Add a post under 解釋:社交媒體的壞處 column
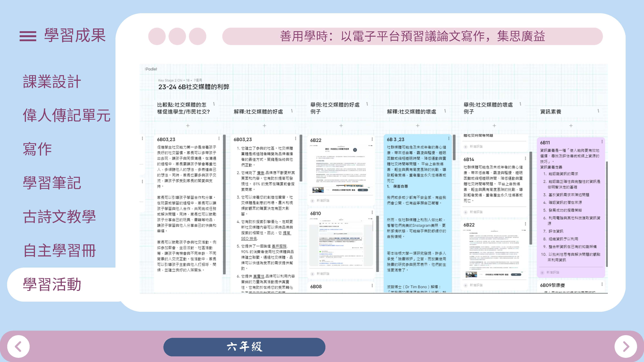The image size is (644, 362). pyautogui.click(x=417, y=126)
